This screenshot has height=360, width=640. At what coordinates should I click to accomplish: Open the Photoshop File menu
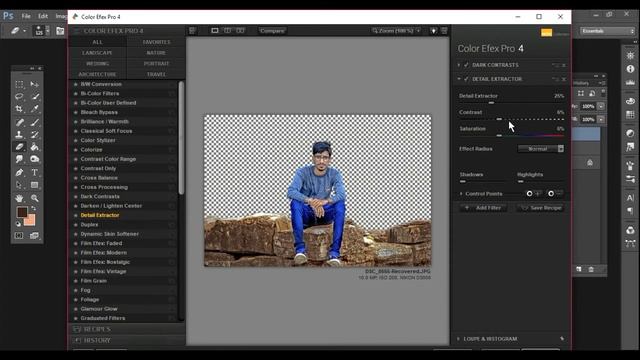26,16
